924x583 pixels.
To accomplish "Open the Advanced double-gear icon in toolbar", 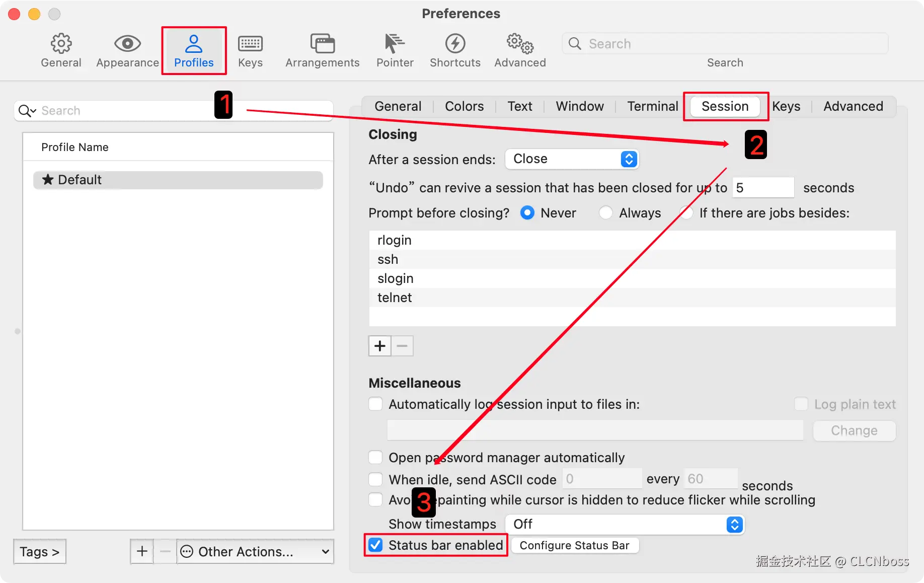I will [x=520, y=44].
